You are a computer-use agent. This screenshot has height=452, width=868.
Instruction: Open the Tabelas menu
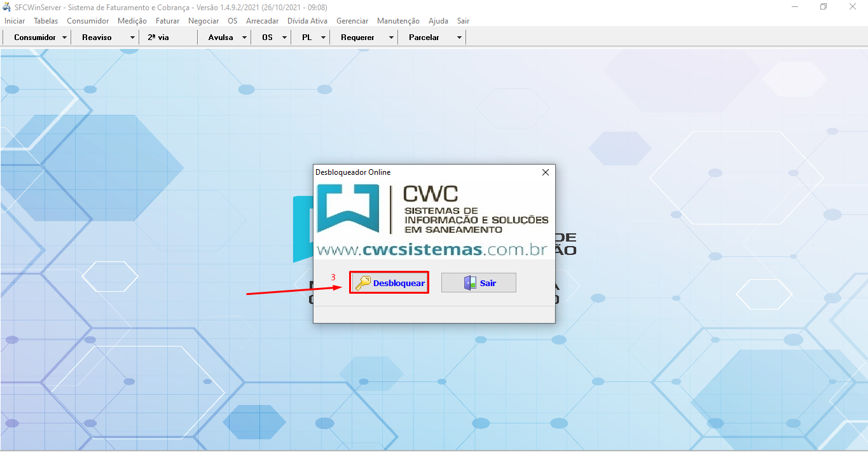(x=46, y=21)
